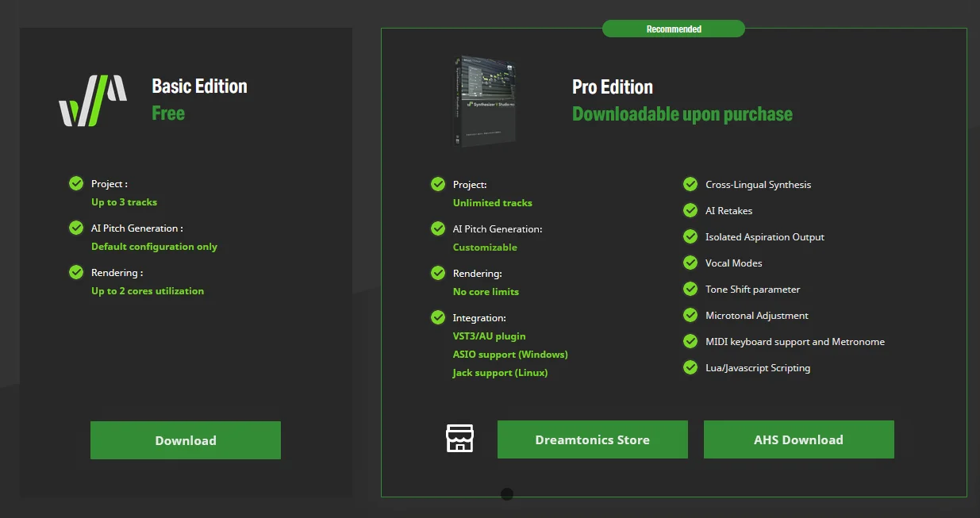Click the checkmark beside Cross-Lingual Synthesis
The width and height of the screenshot is (980, 518).
[690, 185]
